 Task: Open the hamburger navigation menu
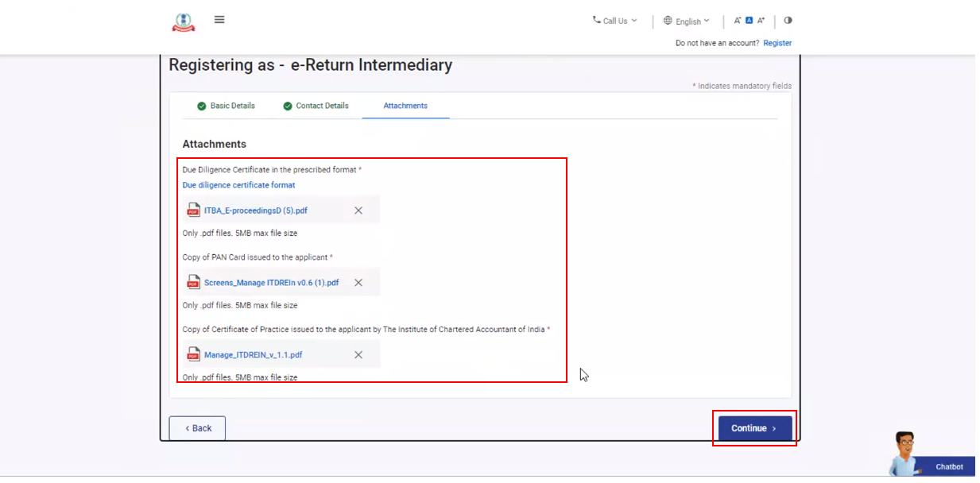click(219, 20)
